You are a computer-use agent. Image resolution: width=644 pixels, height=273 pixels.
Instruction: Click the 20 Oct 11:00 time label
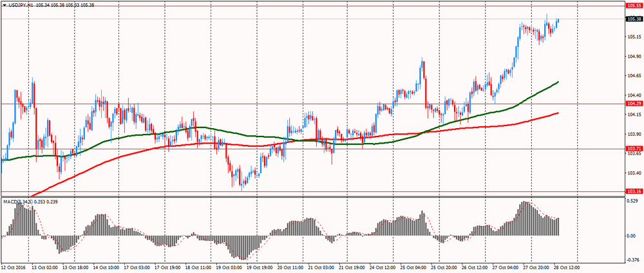(x=290, y=267)
